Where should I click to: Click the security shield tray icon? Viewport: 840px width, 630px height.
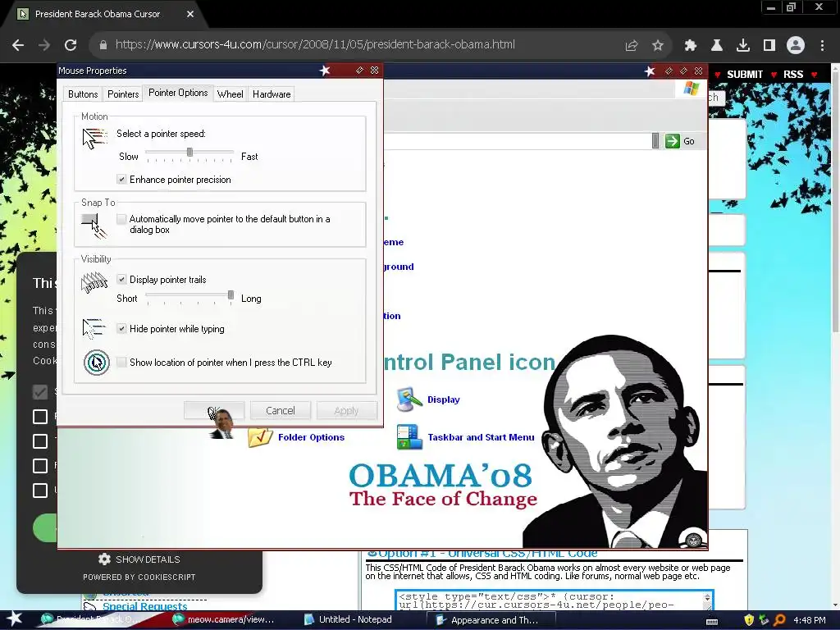coord(749,620)
